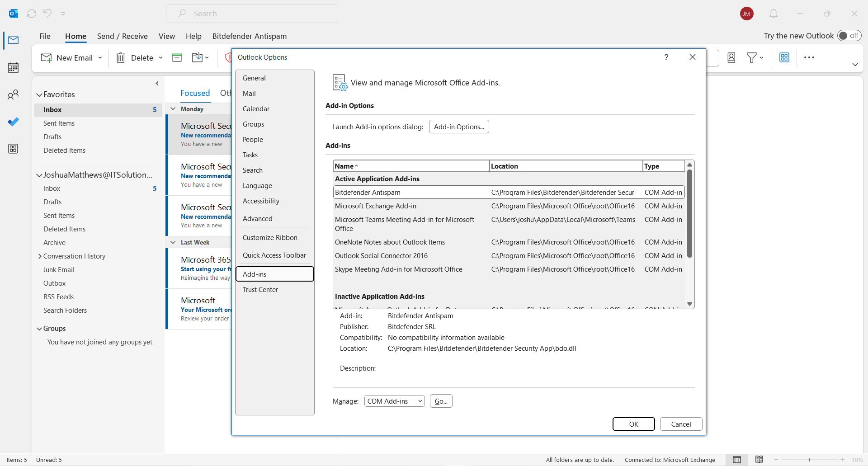Expand the ribbon display options chevron

(855, 65)
